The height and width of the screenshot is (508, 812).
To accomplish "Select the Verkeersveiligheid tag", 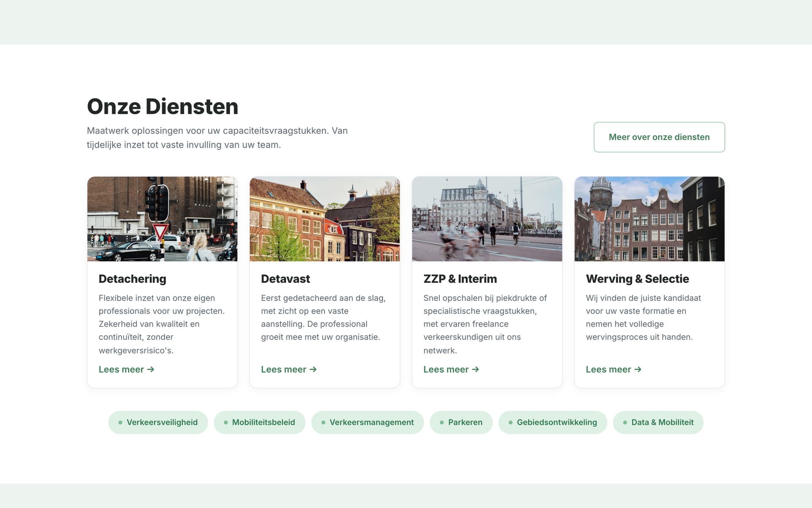I will (158, 422).
